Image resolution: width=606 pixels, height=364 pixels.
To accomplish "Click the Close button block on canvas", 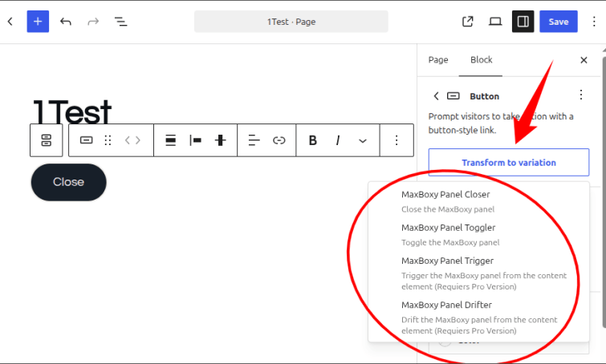I will (68, 182).
